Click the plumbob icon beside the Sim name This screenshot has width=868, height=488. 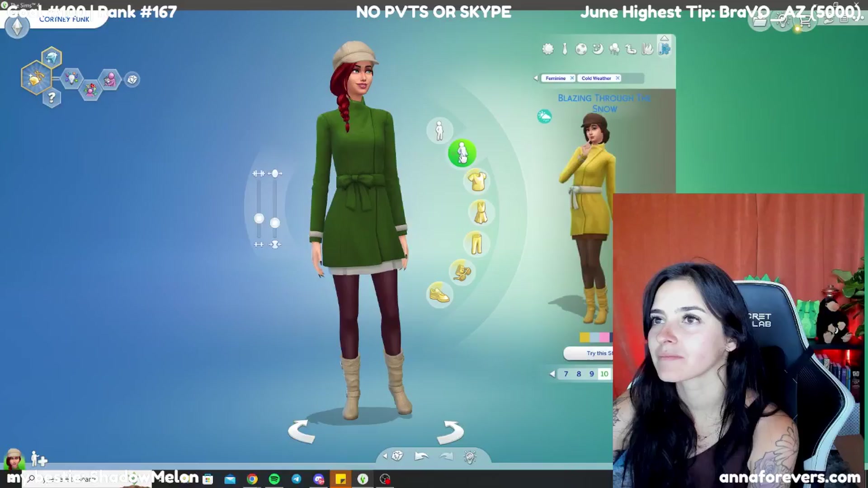tap(17, 27)
